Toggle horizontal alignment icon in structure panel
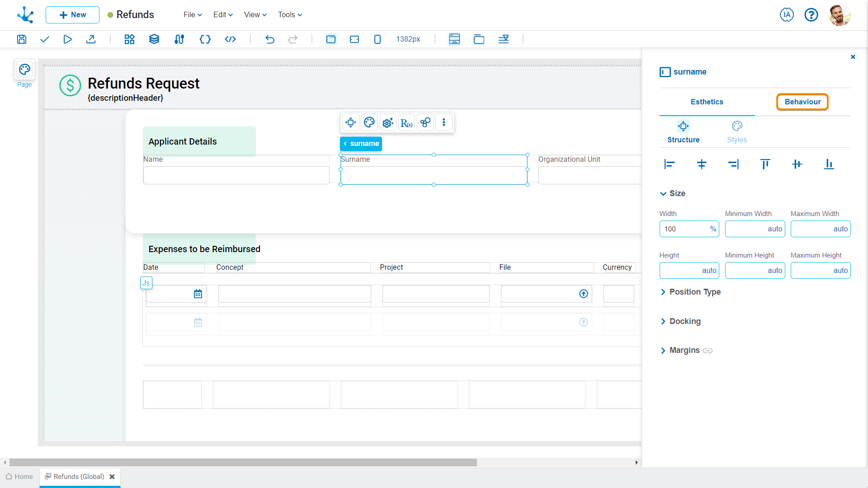The height and width of the screenshot is (488, 868). pos(701,164)
